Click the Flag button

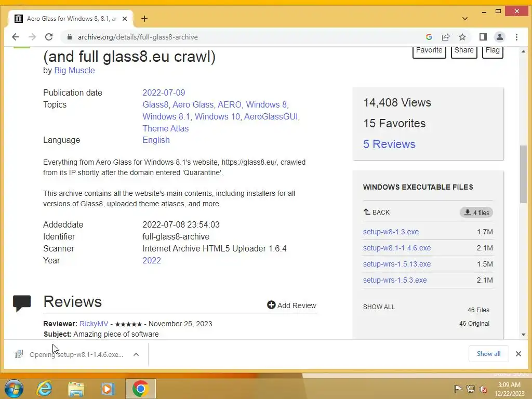click(x=493, y=51)
